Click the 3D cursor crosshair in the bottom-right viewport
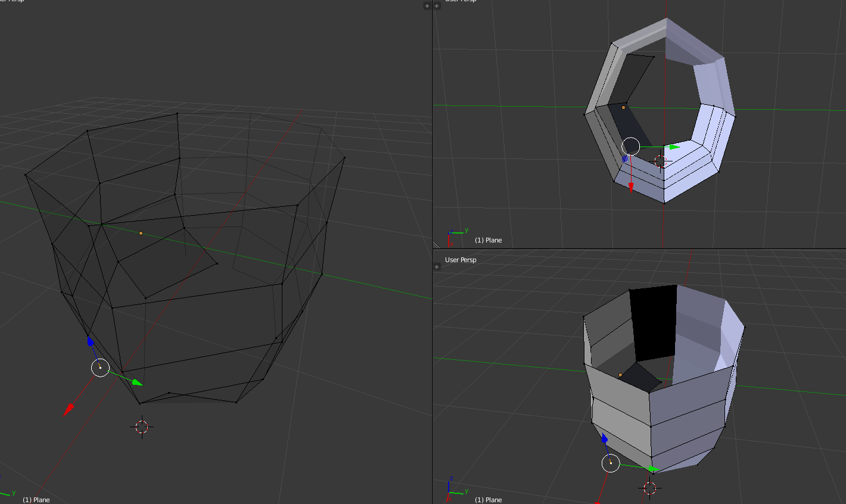Image resolution: width=846 pixels, height=504 pixels. pyautogui.click(x=649, y=489)
